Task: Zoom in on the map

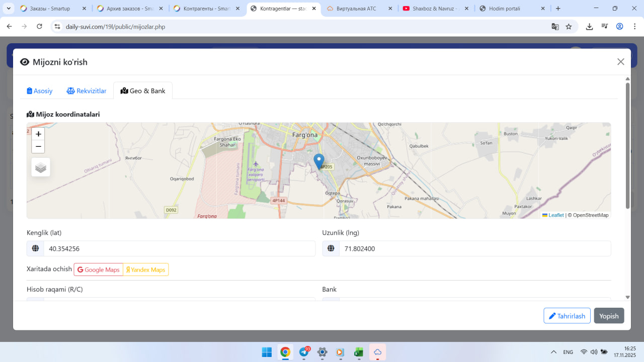Action: click(x=38, y=134)
